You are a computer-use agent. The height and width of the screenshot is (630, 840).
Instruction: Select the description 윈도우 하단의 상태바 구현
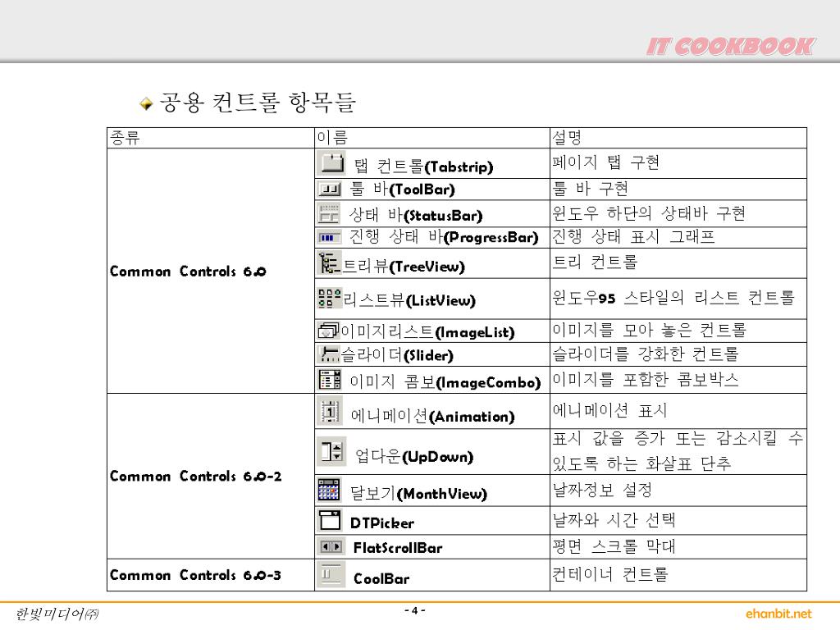649,213
